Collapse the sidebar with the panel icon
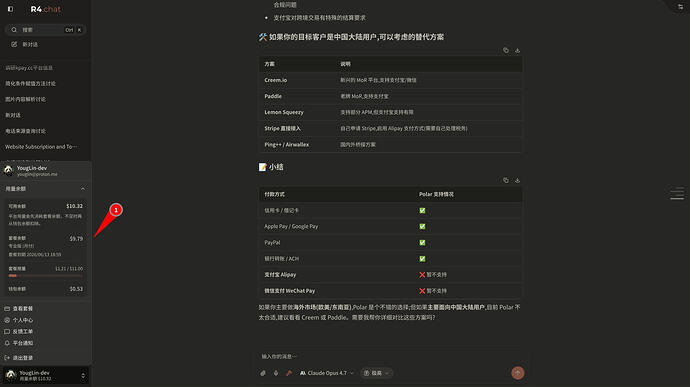 click(x=10, y=9)
